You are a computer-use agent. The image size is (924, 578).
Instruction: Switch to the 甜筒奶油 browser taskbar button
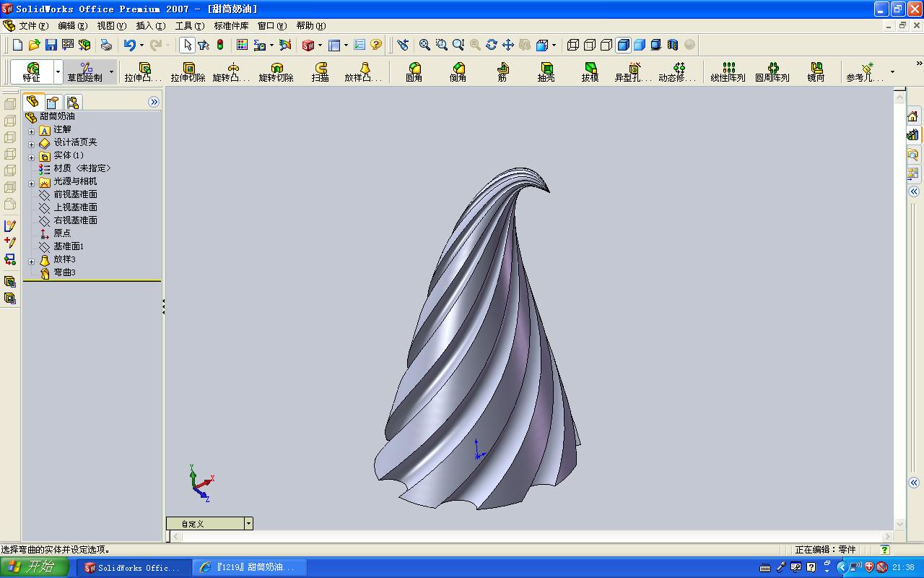[250, 568]
